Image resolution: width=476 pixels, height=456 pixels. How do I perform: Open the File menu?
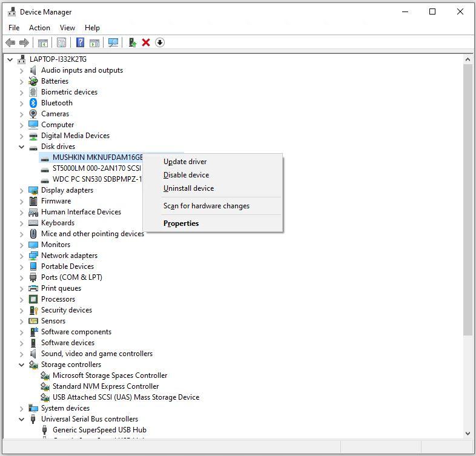[x=14, y=28]
